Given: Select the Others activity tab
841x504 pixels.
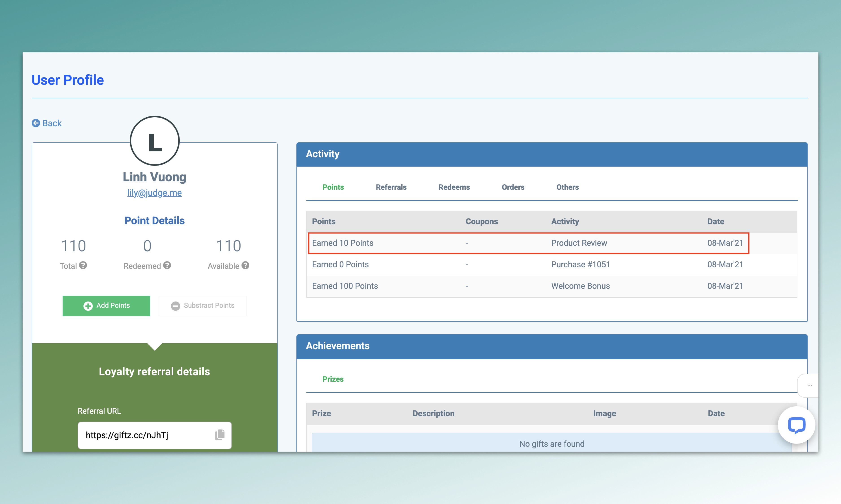Looking at the screenshot, I should (x=567, y=187).
